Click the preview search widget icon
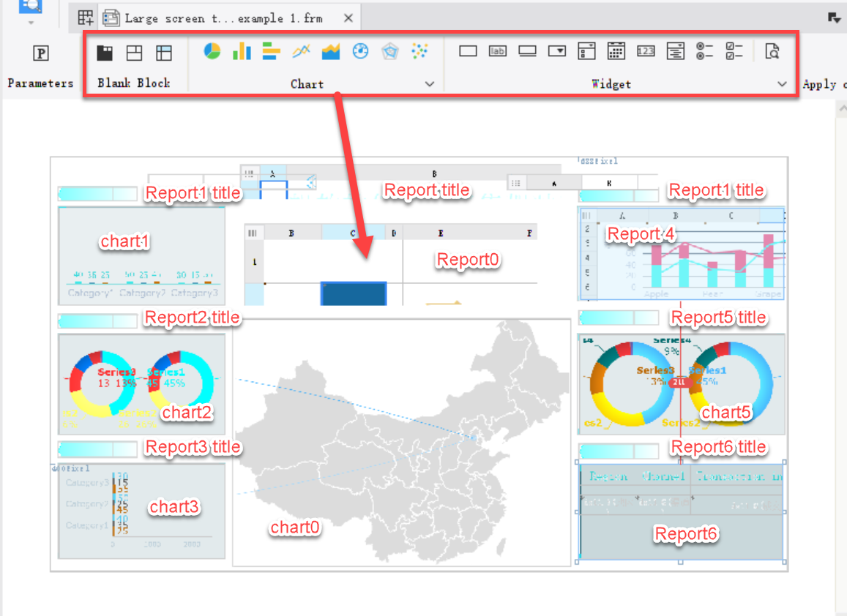This screenshot has height=616, width=847. point(772,51)
